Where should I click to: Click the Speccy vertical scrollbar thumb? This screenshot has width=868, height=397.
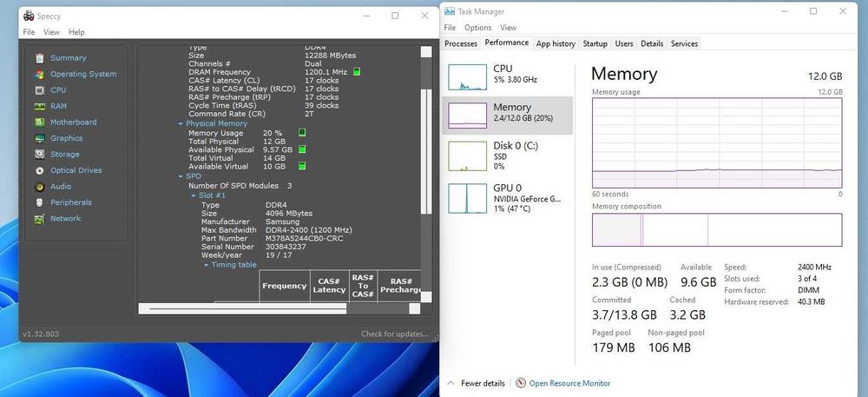point(425,150)
